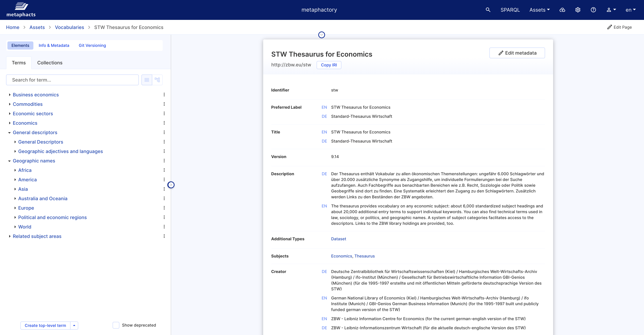Collapse the top header toggle circle
The width and height of the screenshot is (644, 335).
(321, 35)
